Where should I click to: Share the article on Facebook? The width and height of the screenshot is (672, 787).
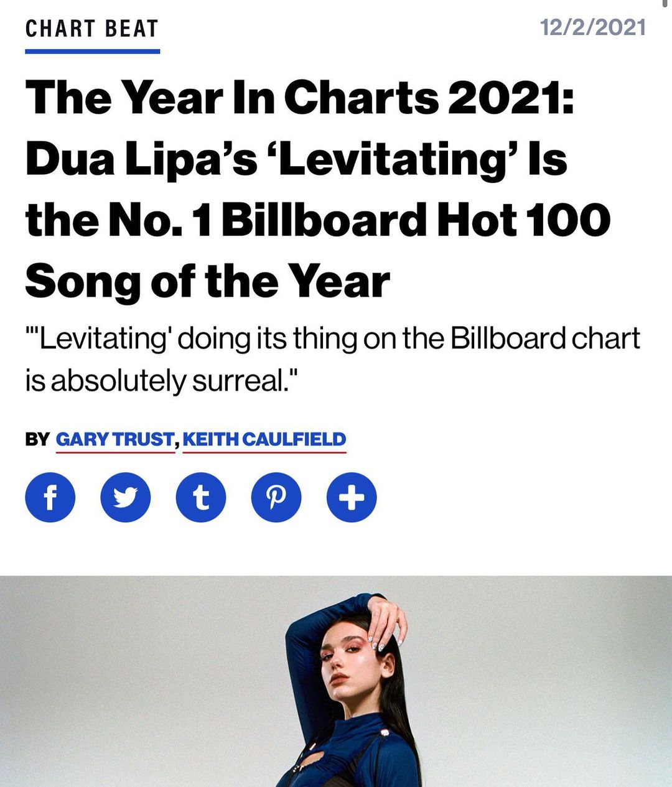pyautogui.click(x=50, y=498)
